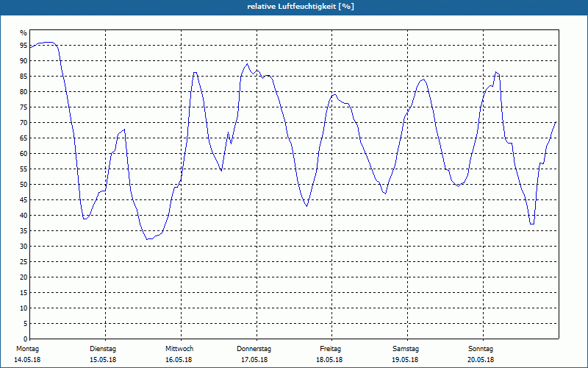Image resolution: width=588 pixels, height=368 pixels.
Task: Select the date '17.05.18'
Action: click(254, 360)
